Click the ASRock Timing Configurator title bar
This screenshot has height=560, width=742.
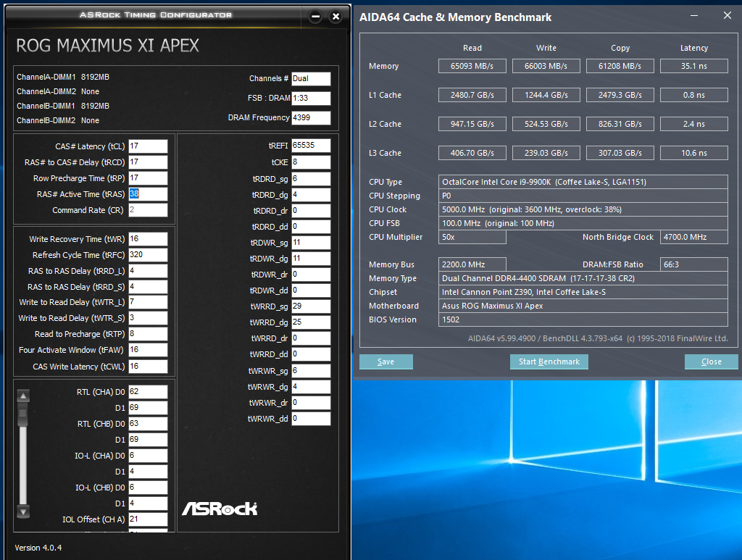(x=155, y=15)
